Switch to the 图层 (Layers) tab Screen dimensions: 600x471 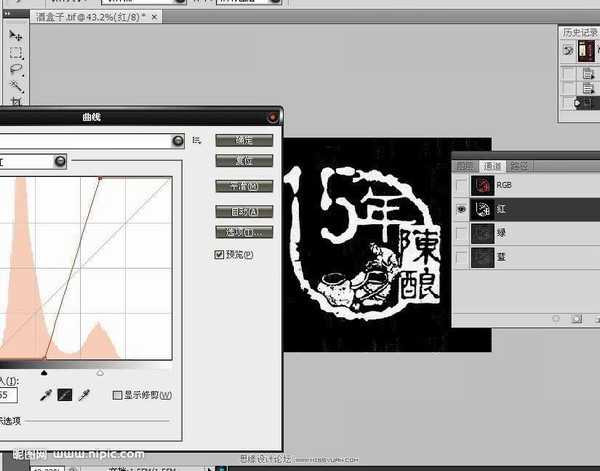tap(465, 166)
